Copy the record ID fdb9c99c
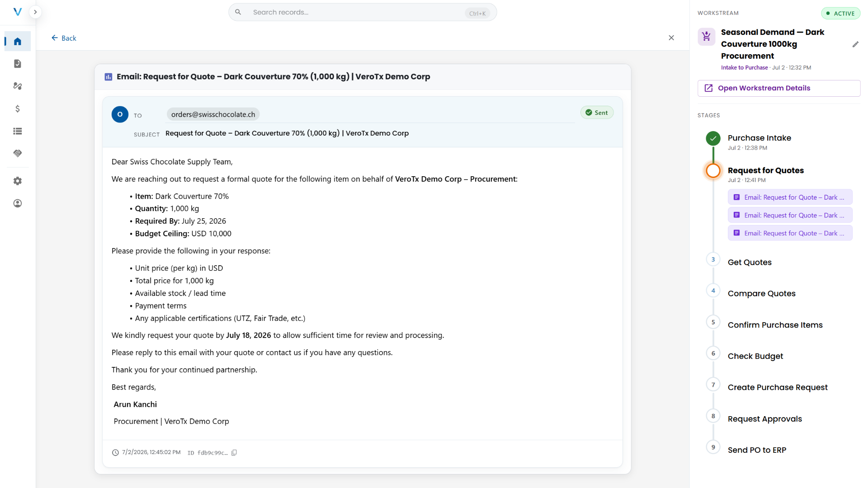This screenshot has height=488, width=868. coord(234,453)
